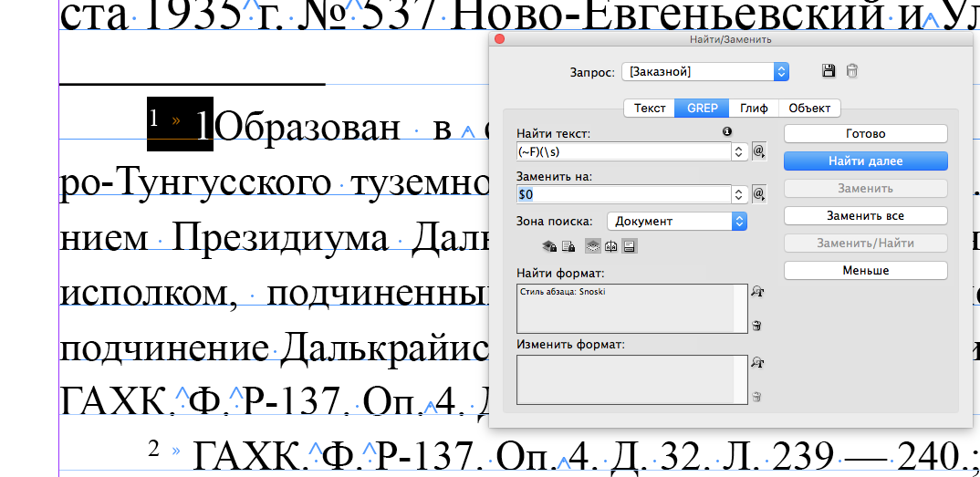
Task: Click the empty Изменить формат box
Action: pos(631,379)
